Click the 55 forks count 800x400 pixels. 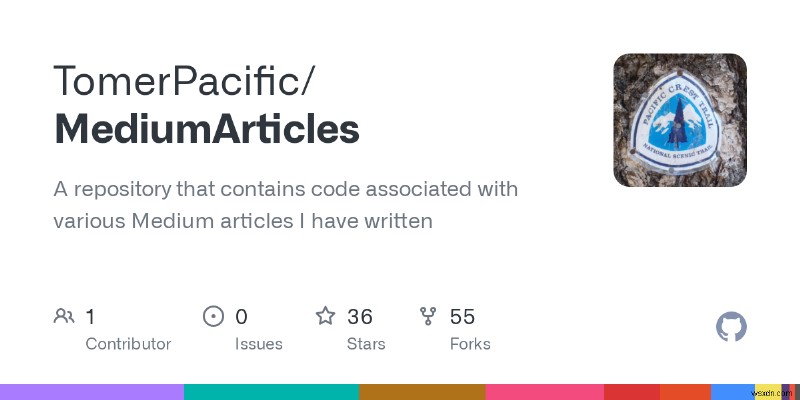pos(462,317)
